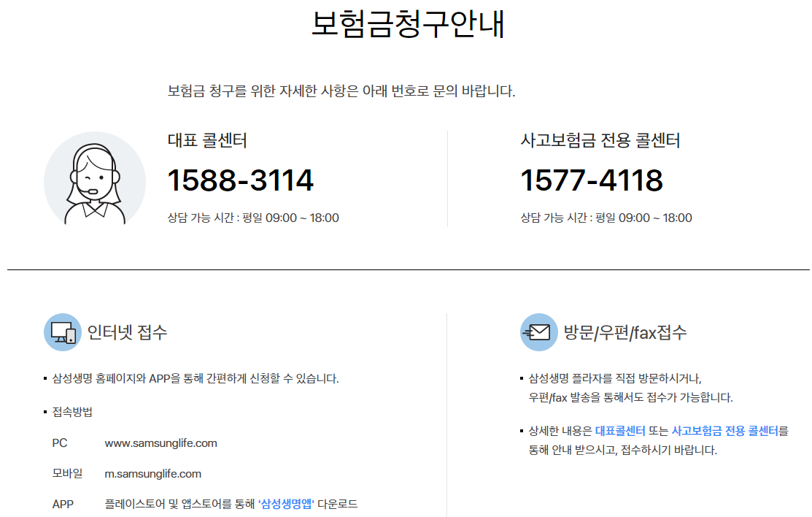812x517 pixels.
Task: Click the line 통해 안내 받으시고, 접수하시기 바랍니다
Action: click(622, 450)
